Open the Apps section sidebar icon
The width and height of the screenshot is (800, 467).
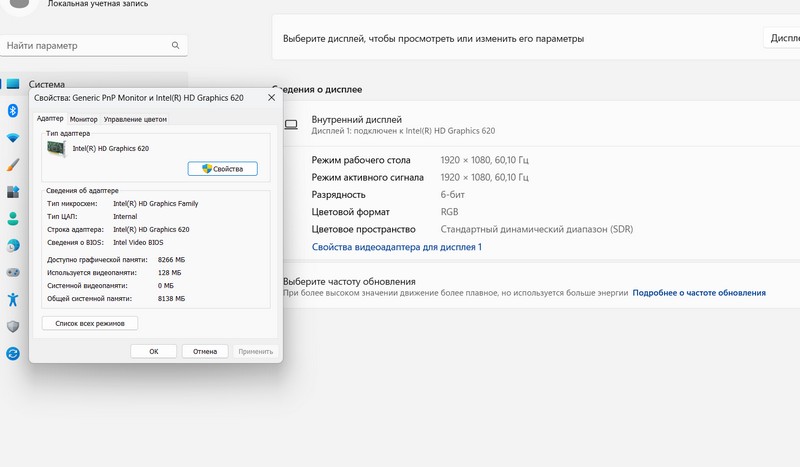coord(13,191)
